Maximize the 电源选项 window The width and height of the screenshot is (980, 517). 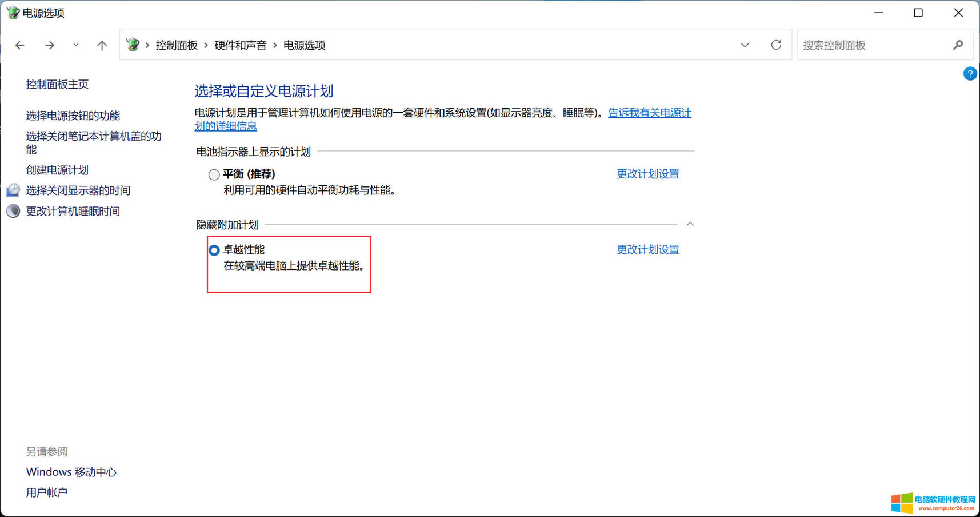pyautogui.click(x=918, y=13)
